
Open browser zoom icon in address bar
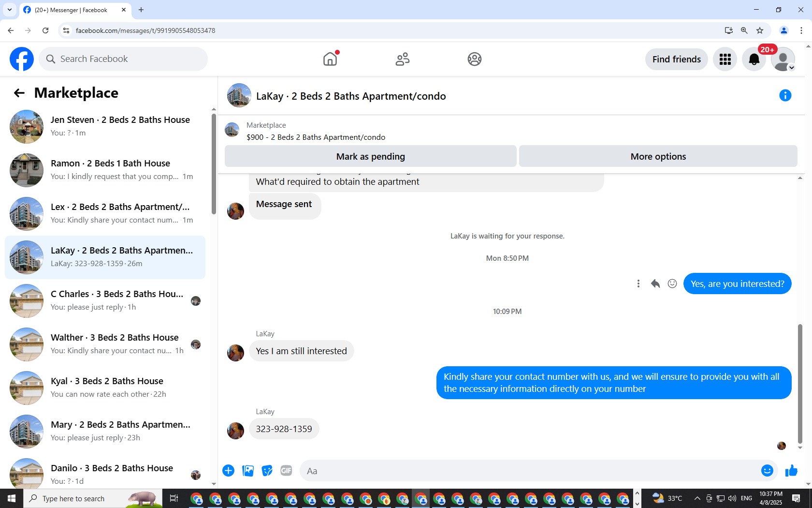[744, 30]
